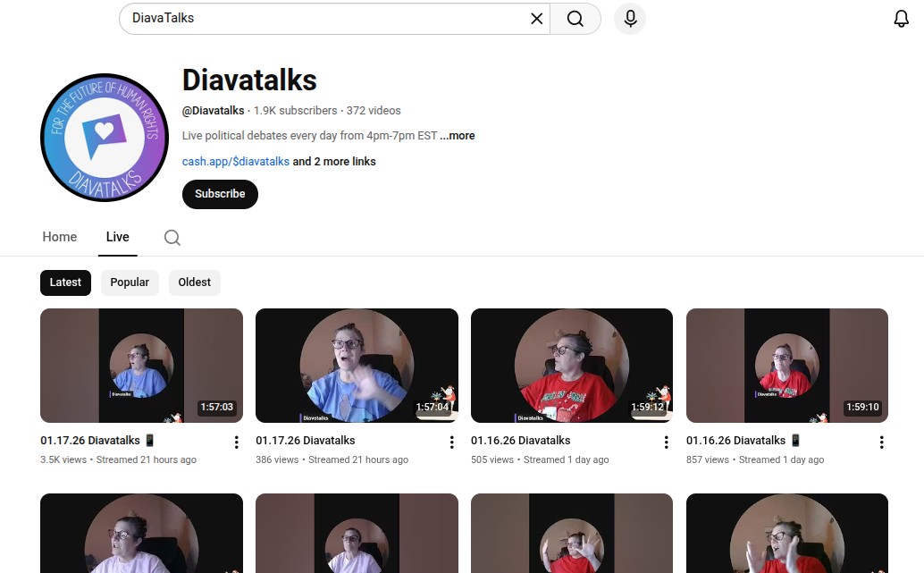Open second-row thumbnail with raised hands, brown side bars
Viewport: 924px width, 573px height.
point(572,533)
